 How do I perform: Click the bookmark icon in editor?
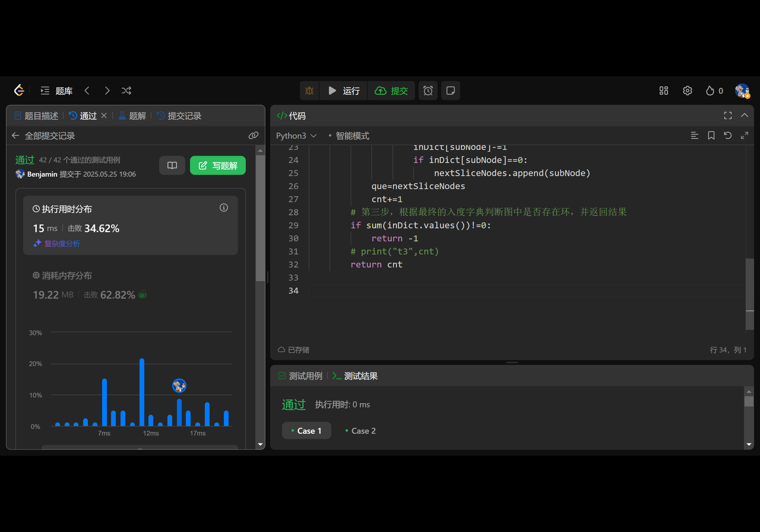[711, 136]
